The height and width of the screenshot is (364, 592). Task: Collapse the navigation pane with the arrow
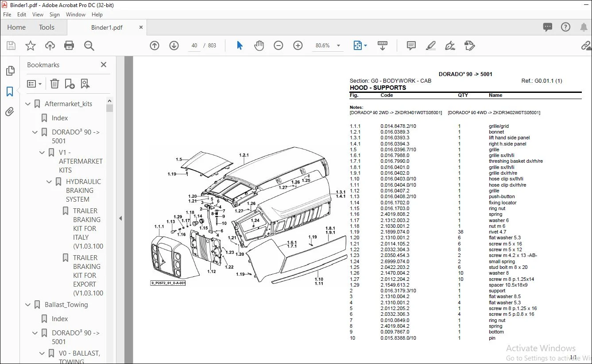coord(120,218)
